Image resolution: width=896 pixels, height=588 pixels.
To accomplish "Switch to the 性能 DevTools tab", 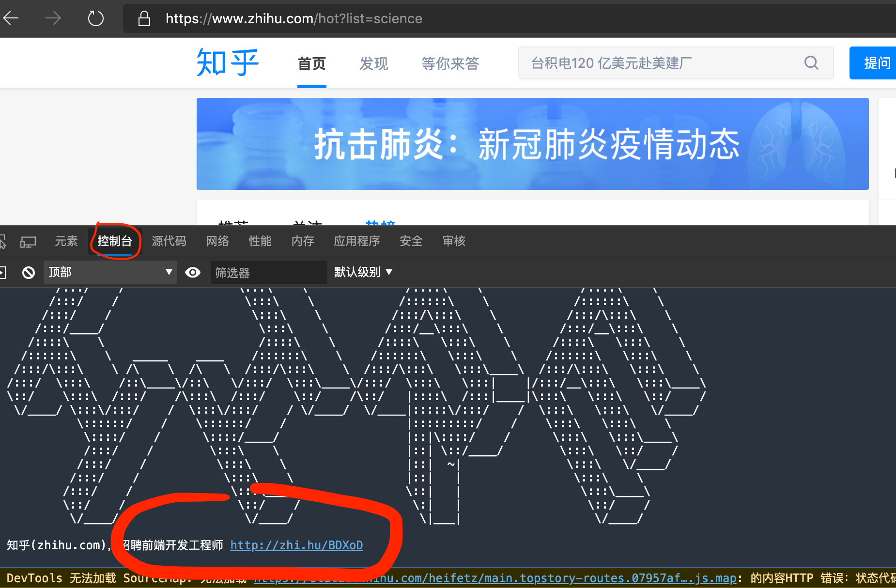I will coord(260,241).
